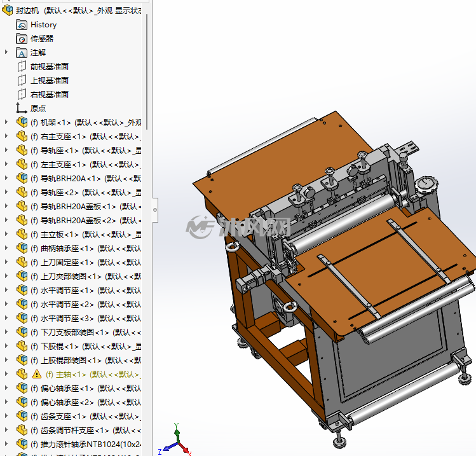Click the 导轨座<2> part icon
Screen dimensions: 476x456
pos(22,192)
